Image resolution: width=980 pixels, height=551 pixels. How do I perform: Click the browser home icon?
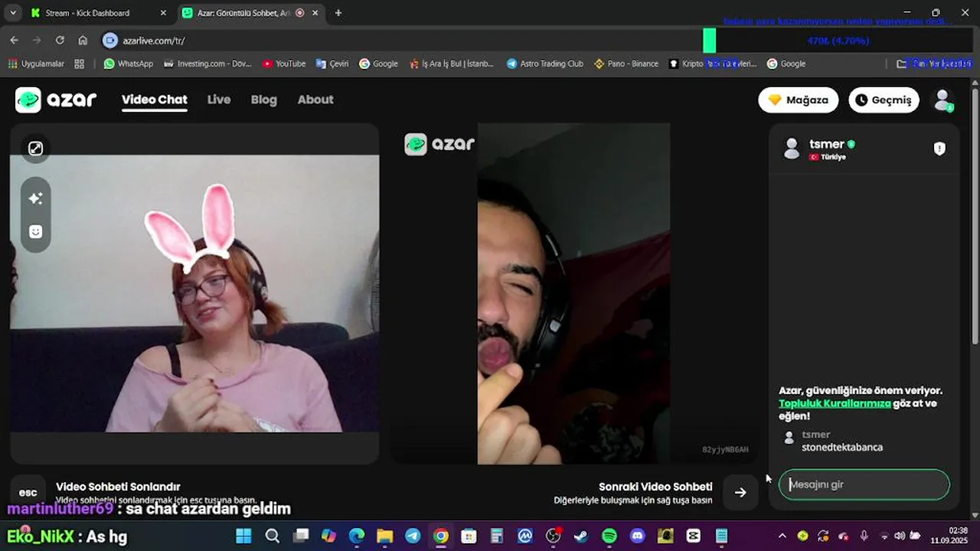[83, 40]
